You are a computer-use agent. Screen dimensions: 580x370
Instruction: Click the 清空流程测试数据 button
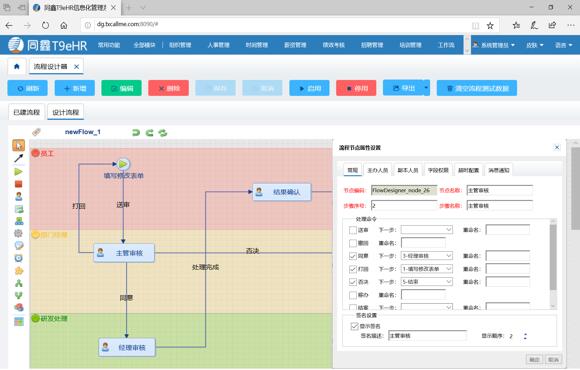pos(477,88)
